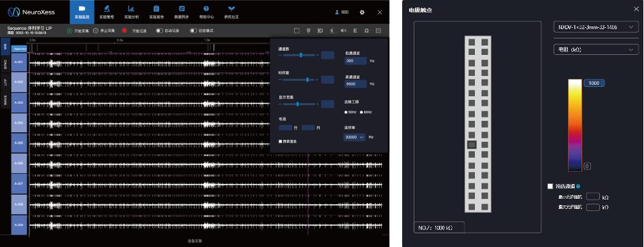Image resolution: width=644 pixels, height=247 pixels.
Task: Click the 时间窗 slider handle
Action: click(308, 79)
